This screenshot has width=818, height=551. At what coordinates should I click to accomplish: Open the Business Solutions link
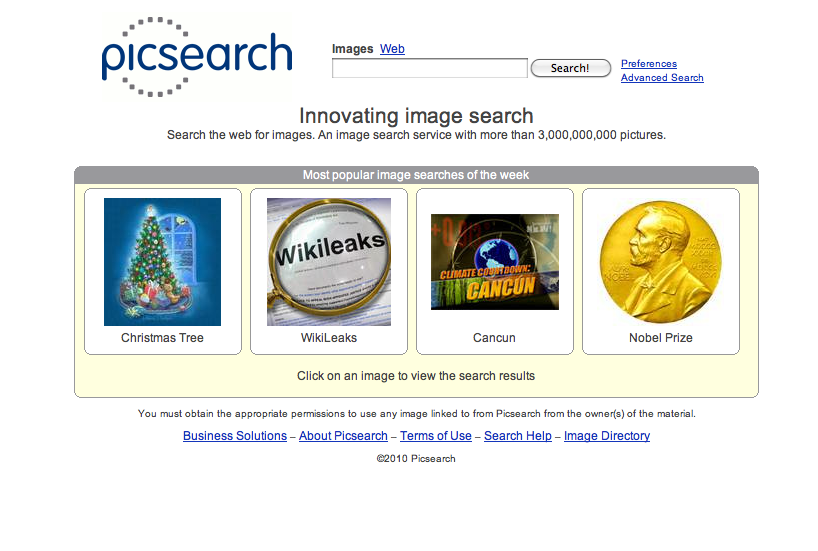pos(235,436)
